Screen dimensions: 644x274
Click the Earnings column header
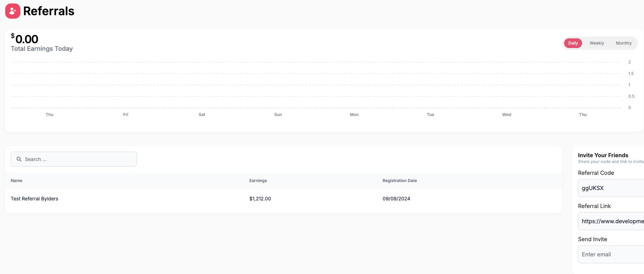(258, 181)
